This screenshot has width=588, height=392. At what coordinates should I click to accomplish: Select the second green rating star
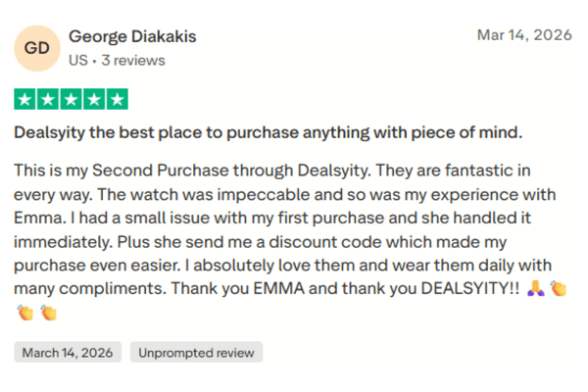pos(49,99)
